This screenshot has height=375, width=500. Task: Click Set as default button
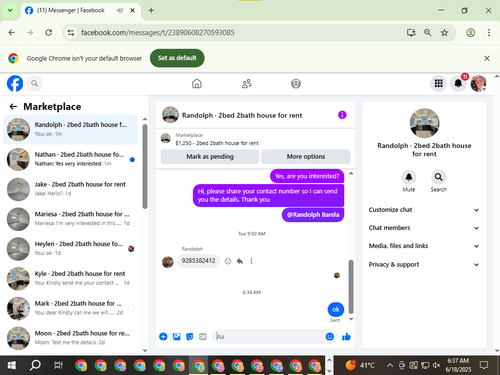pyautogui.click(x=177, y=58)
